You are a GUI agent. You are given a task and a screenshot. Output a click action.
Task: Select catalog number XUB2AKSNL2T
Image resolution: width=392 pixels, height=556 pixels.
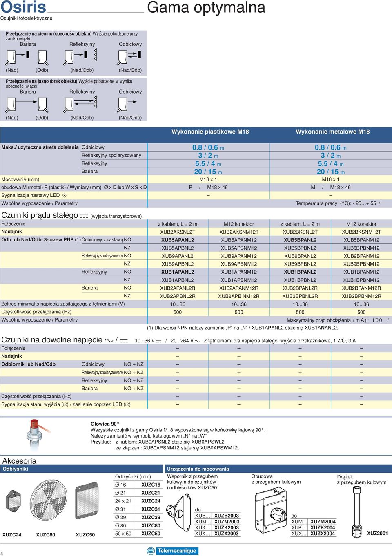click(178, 232)
